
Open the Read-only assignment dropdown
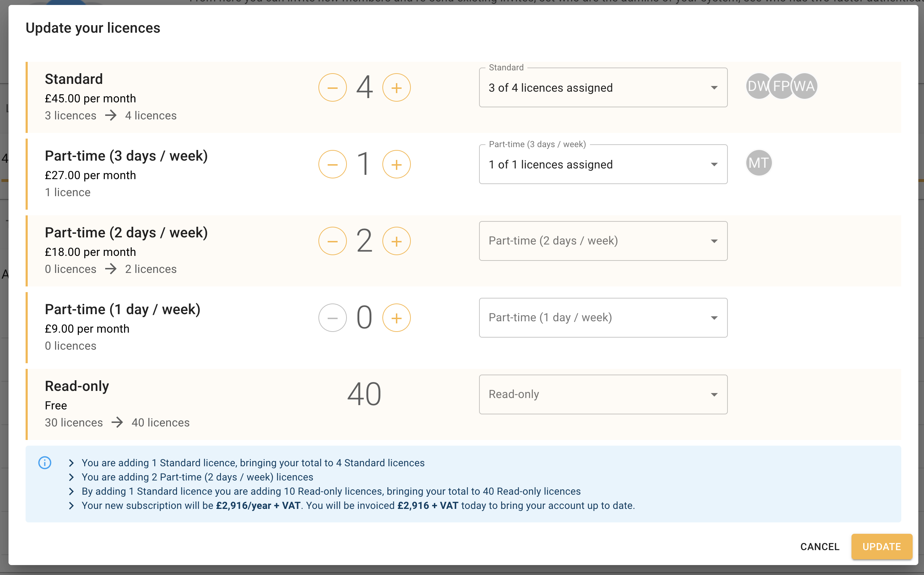pyautogui.click(x=603, y=394)
